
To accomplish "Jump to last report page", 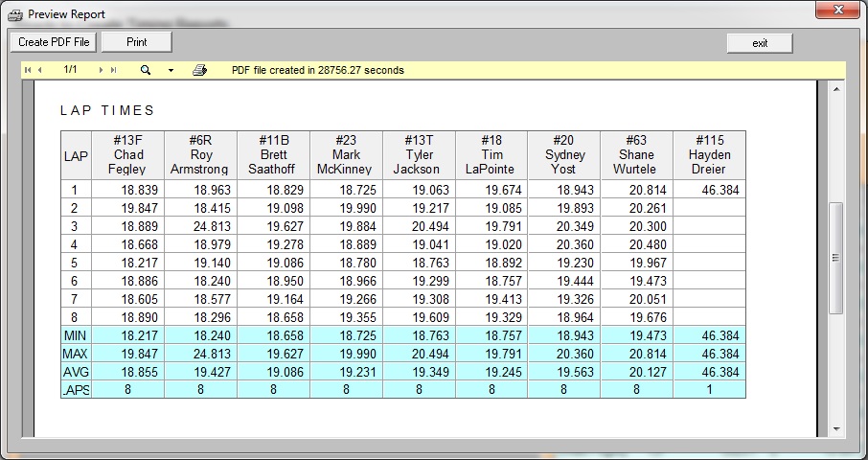I will 114,70.
